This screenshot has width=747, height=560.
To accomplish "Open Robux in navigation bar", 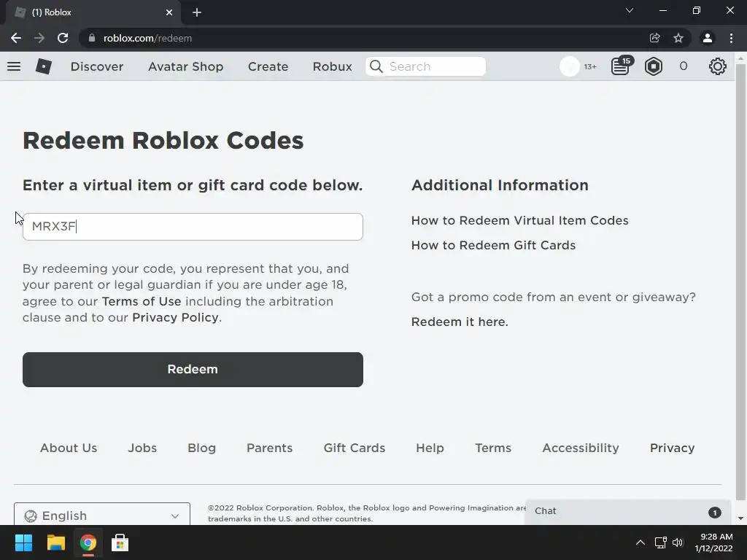I will coord(333,66).
